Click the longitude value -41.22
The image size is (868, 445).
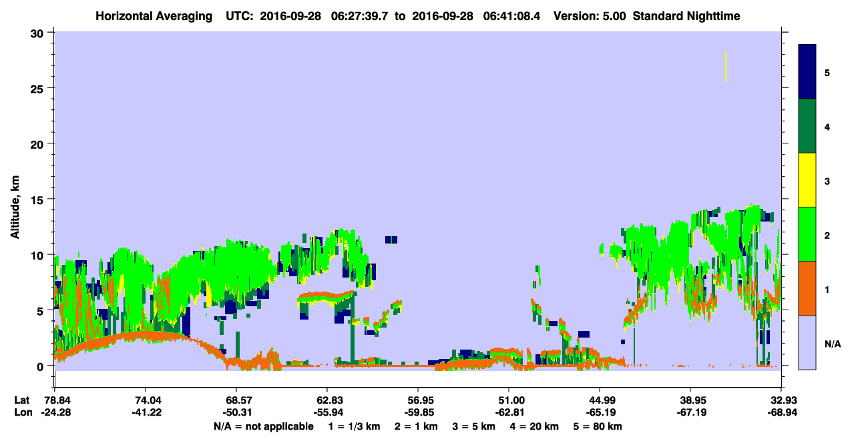pos(146,413)
